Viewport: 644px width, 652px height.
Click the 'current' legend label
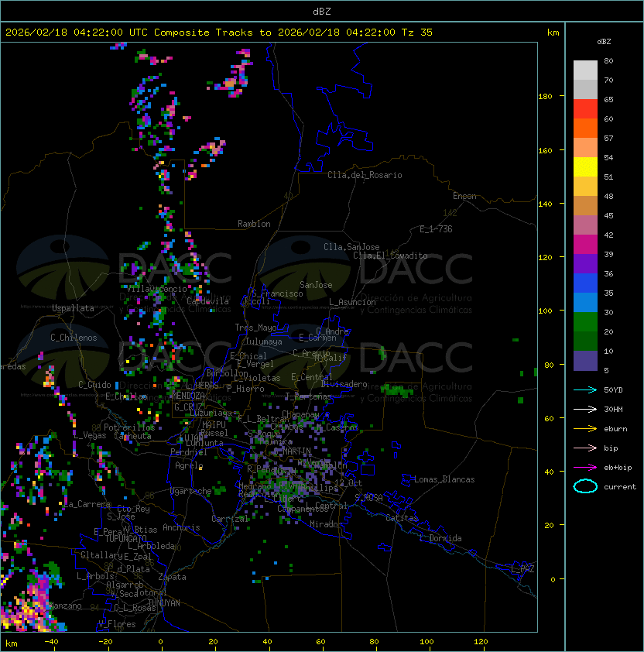pyautogui.click(x=620, y=487)
